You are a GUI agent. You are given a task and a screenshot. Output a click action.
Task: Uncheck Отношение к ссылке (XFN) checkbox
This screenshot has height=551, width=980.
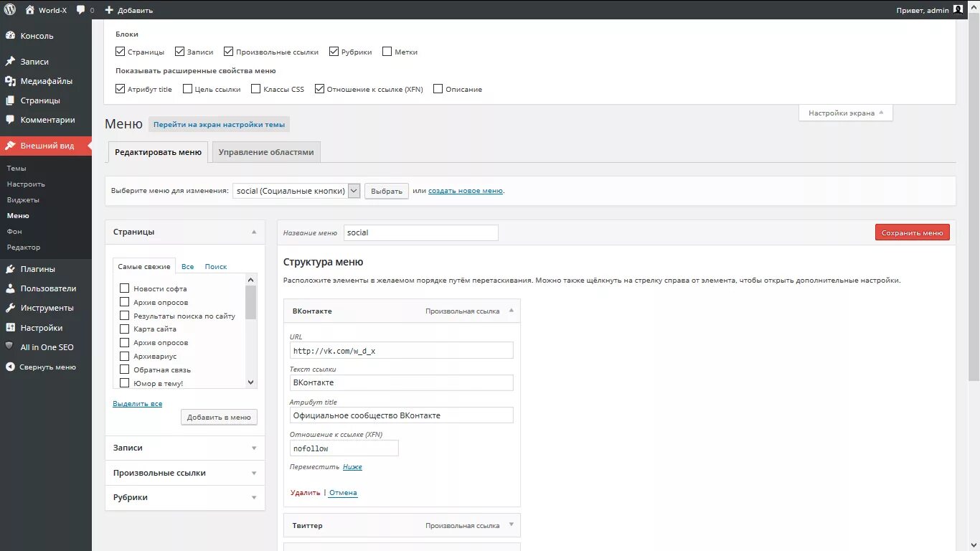pyautogui.click(x=320, y=89)
